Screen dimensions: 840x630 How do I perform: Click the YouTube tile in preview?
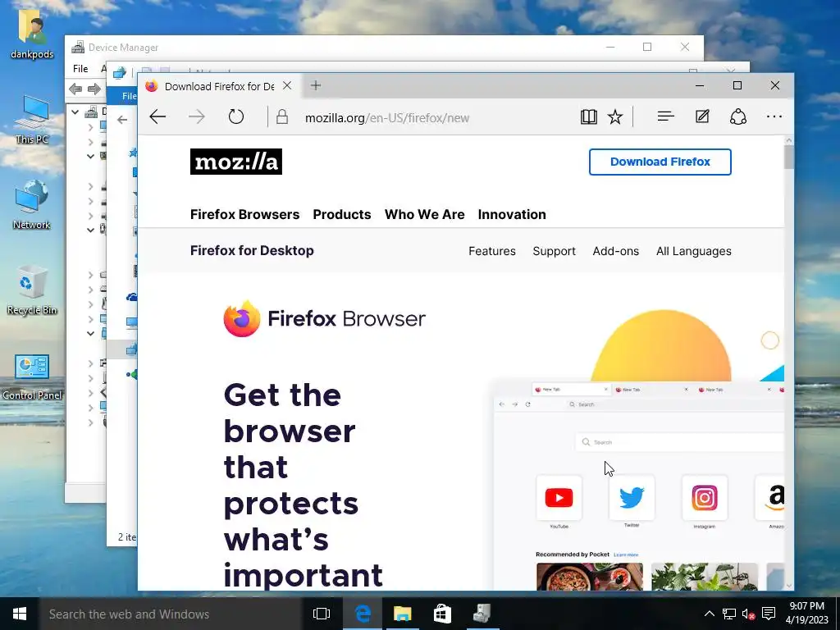(559, 498)
